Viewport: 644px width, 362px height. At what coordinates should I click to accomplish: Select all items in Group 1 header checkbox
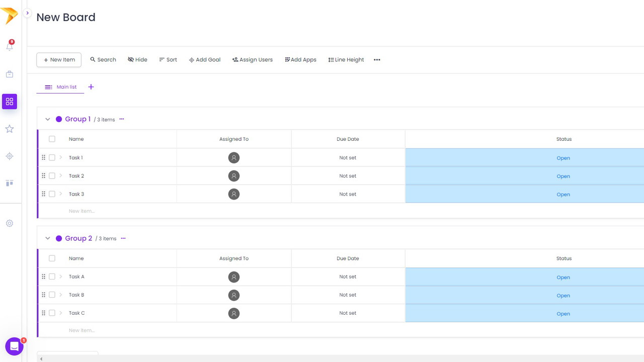click(x=52, y=139)
